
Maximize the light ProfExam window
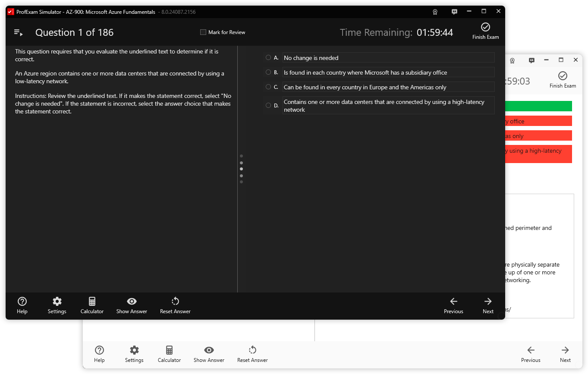(561, 60)
